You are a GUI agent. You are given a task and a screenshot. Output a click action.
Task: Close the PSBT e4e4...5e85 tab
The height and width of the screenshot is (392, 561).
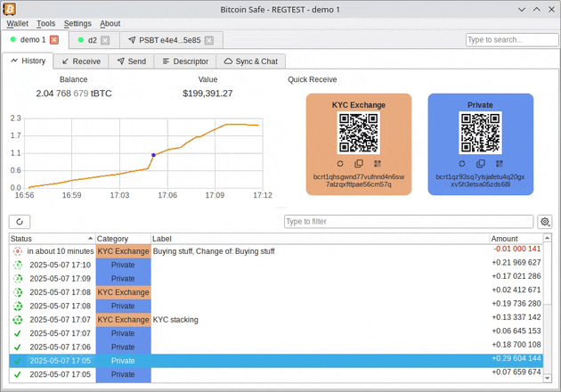[209, 40]
